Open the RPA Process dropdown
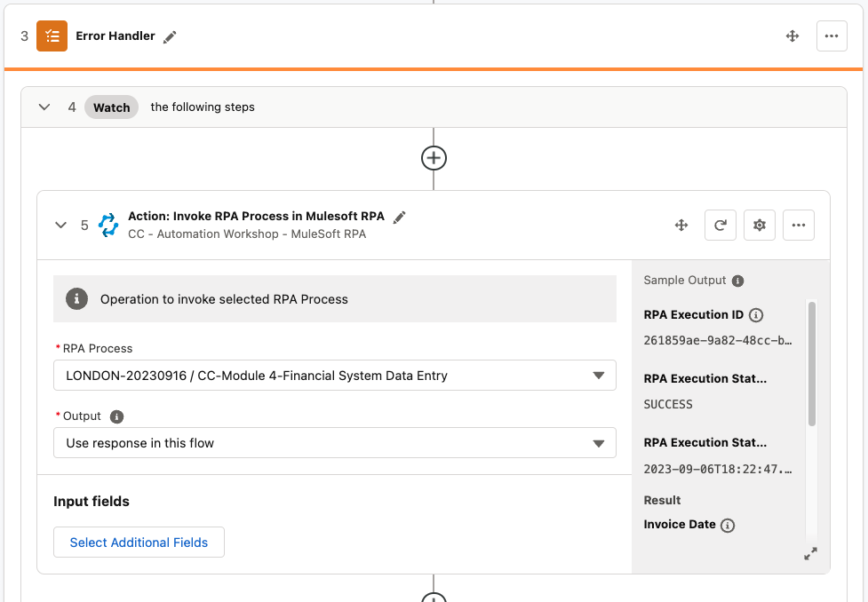868x602 pixels. point(335,376)
